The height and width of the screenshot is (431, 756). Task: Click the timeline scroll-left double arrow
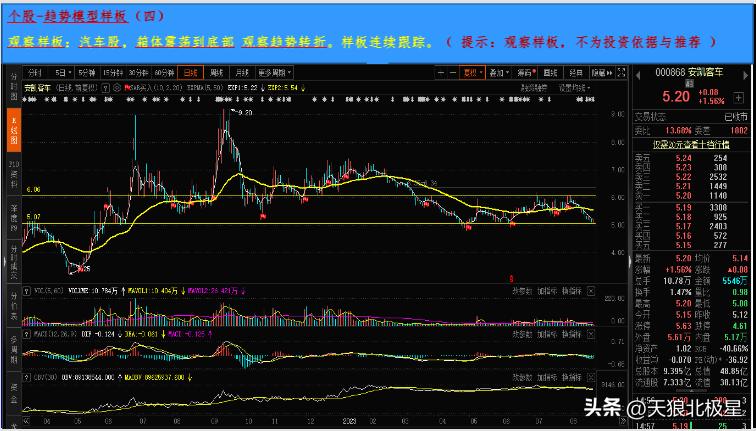click(x=26, y=421)
